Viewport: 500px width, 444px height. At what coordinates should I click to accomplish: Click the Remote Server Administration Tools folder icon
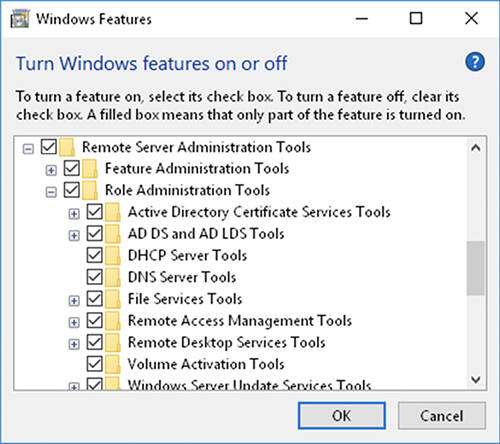click(67, 147)
